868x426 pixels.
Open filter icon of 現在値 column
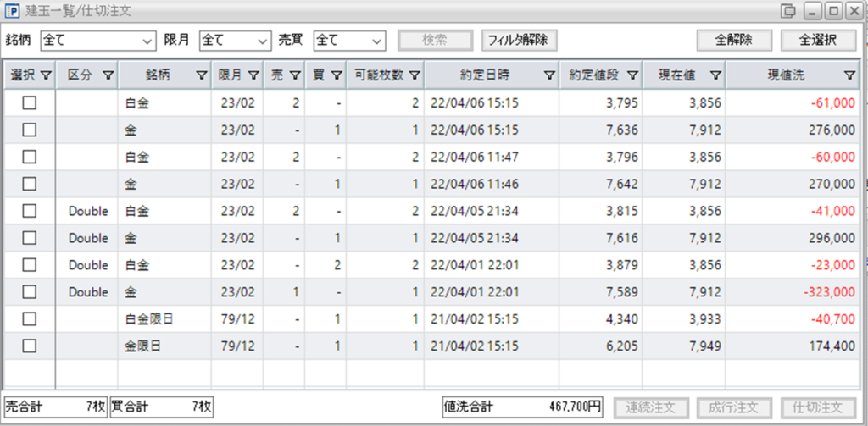click(x=715, y=75)
